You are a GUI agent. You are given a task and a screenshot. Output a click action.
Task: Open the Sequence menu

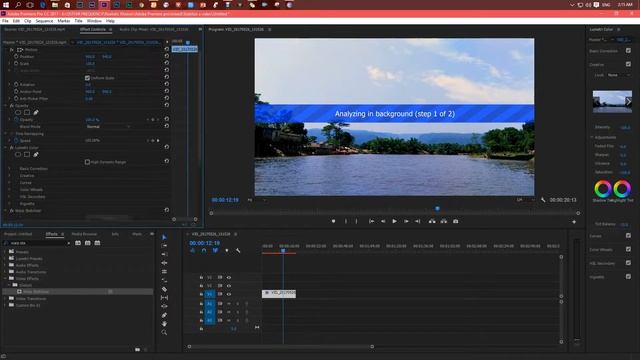click(x=44, y=21)
